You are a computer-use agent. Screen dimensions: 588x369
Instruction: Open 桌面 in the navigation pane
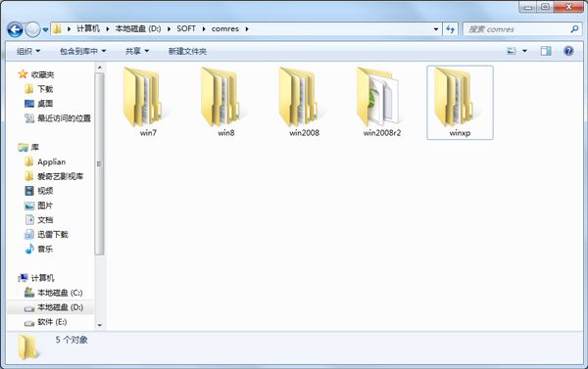pos(39,104)
